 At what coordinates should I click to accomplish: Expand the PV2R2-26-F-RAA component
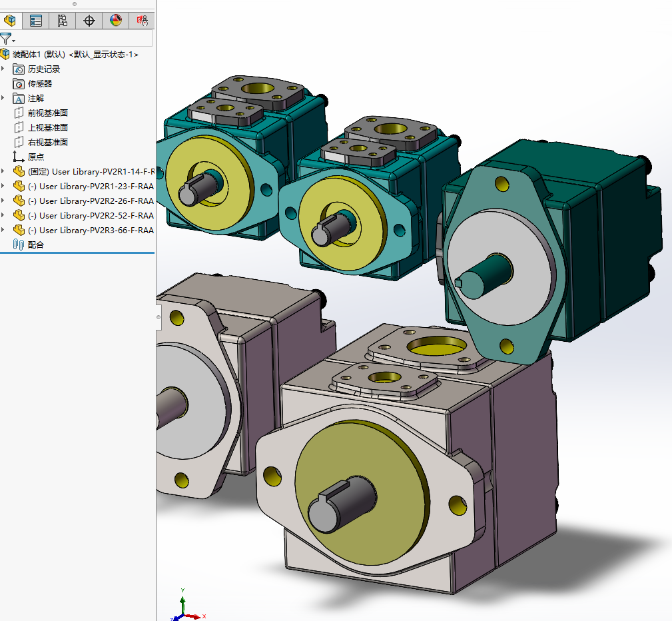pos(3,201)
